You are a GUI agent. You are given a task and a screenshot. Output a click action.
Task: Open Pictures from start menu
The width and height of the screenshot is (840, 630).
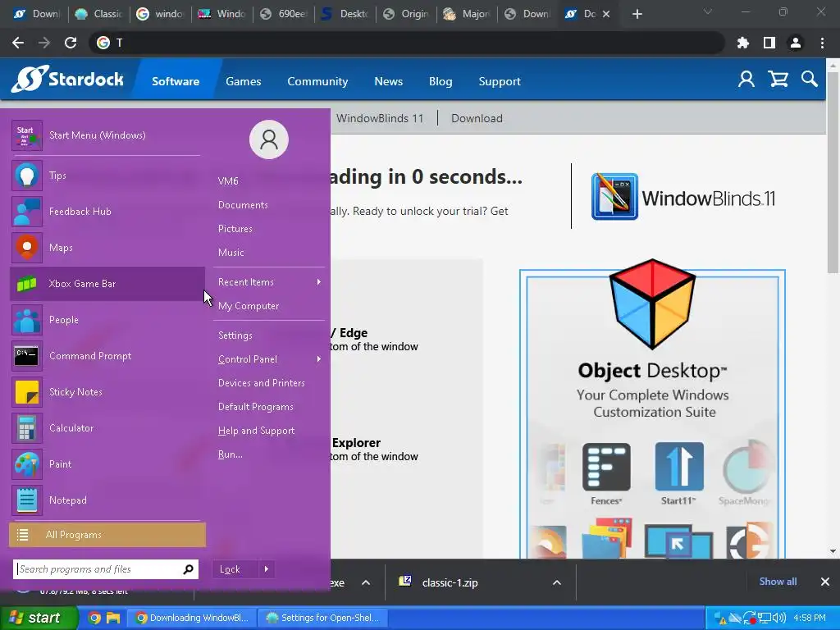pyautogui.click(x=235, y=229)
